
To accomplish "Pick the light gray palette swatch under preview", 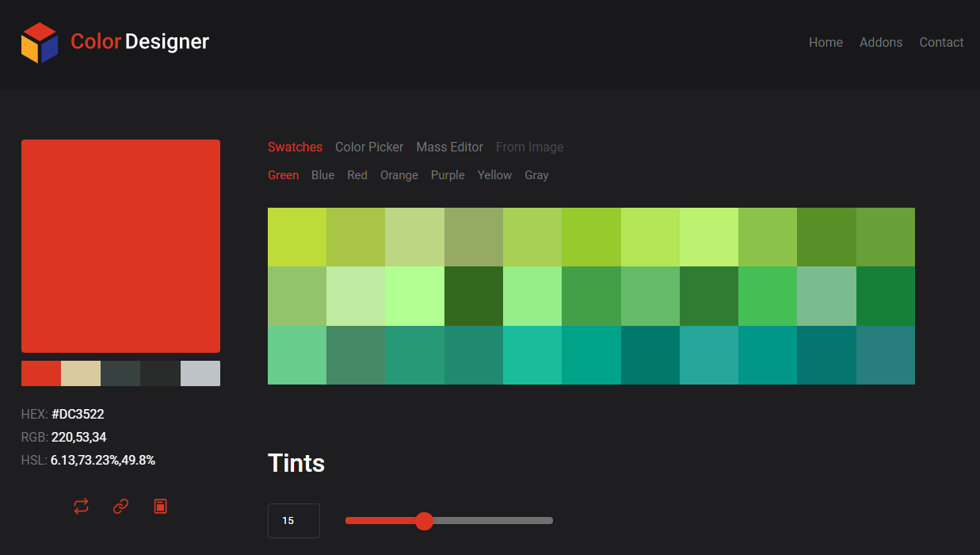I will pyautogui.click(x=200, y=373).
